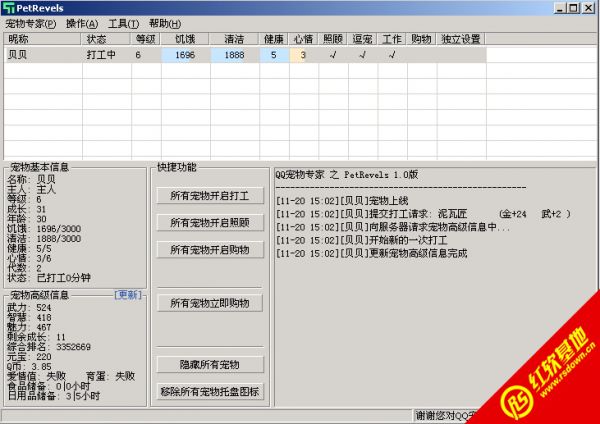This screenshot has width=600, height=424.
Task: Open the 工具(T) menu
Action: coord(123,24)
